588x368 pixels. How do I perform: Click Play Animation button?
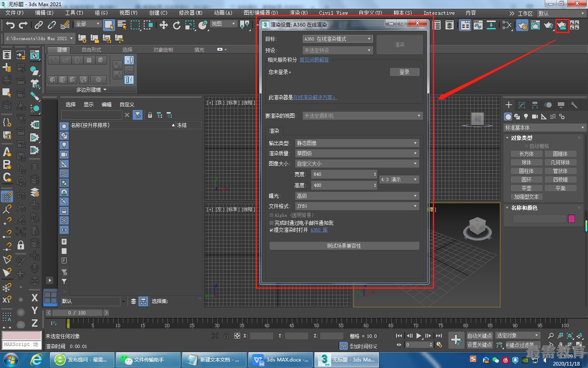(419, 336)
